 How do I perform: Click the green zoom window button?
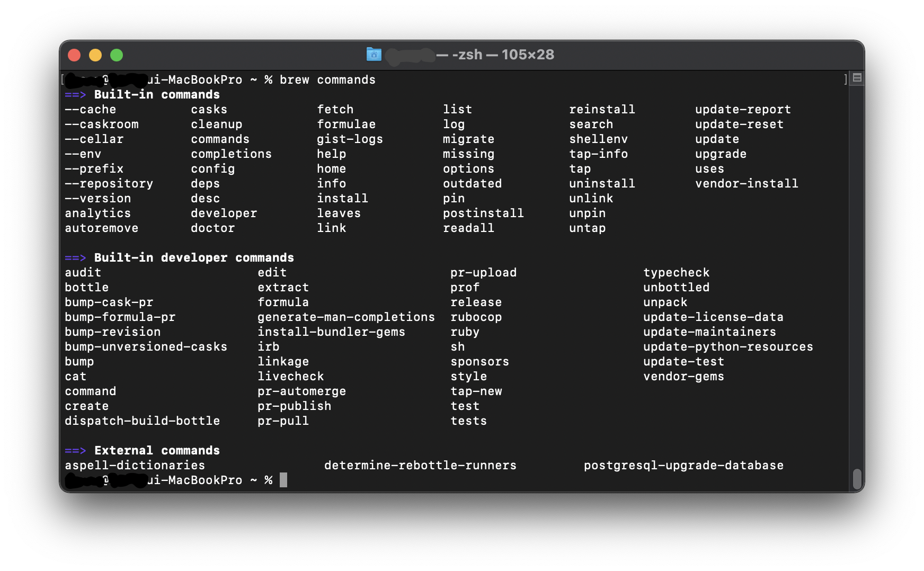point(117,55)
